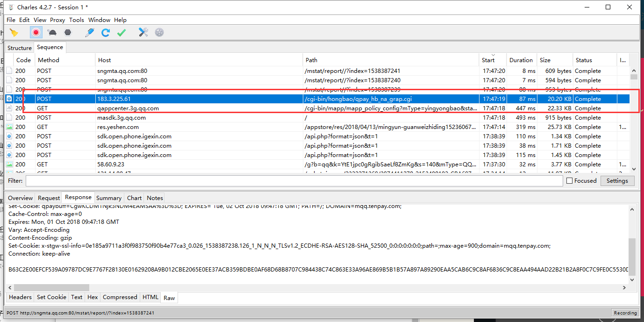Show the Set Cookie response view
The height and width of the screenshot is (322, 644).
click(x=52, y=297)
